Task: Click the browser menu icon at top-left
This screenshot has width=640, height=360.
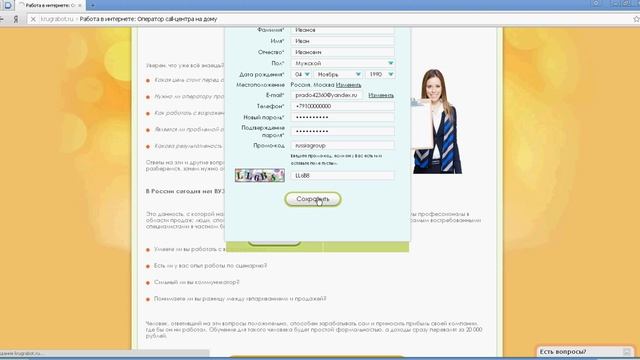Action: (x=7, y=5)
